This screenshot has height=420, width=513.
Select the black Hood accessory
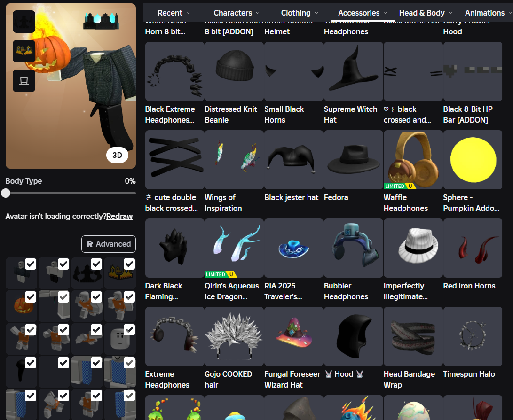pyautogui.click(x=353, y=336)
